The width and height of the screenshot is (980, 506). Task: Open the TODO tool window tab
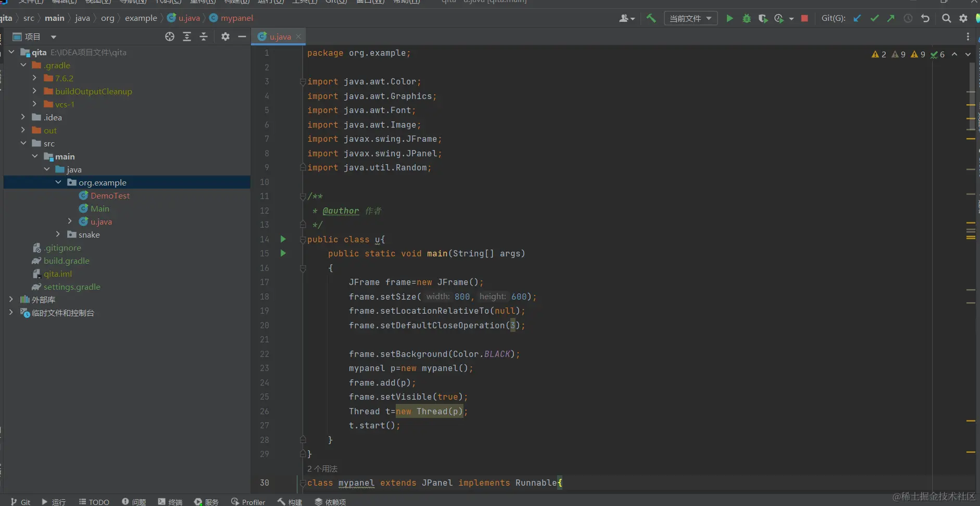point(94,502)
